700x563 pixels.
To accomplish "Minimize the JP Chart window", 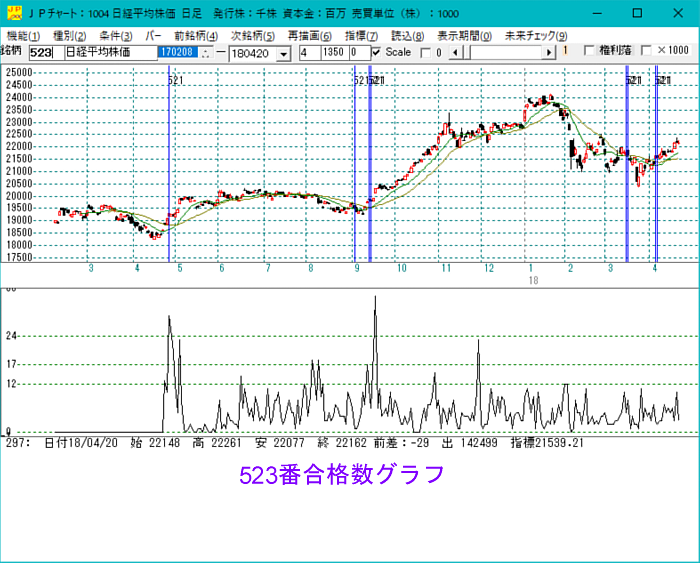I will coord(597,13).
